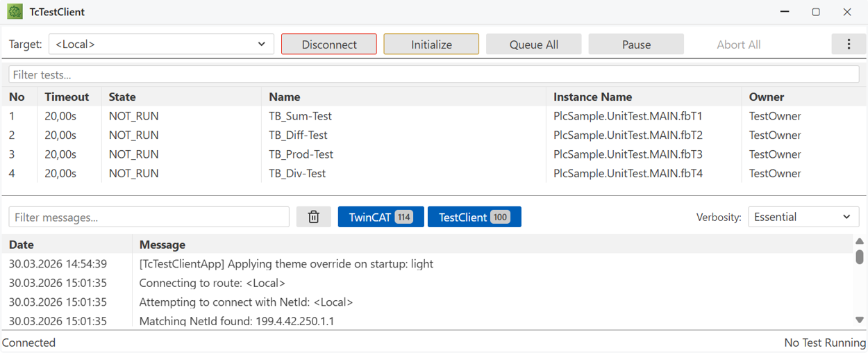Click the No Test Running status text
868x353 pixels.
pos(825,342)
